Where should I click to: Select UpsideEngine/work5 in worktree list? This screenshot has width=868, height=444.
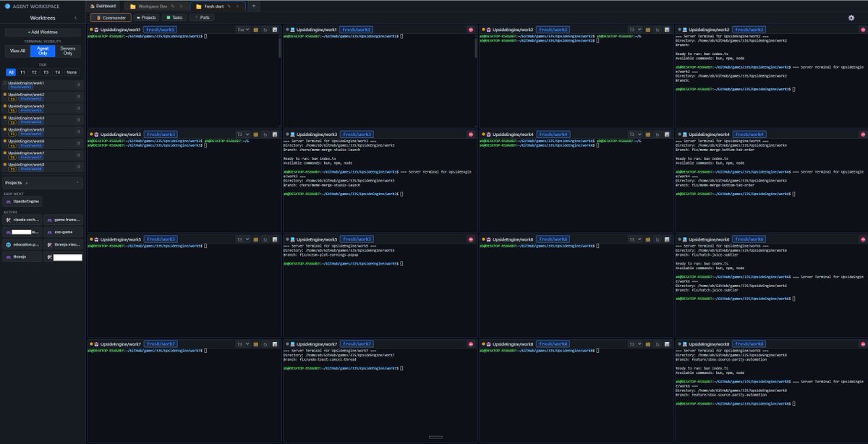tap(43, 132)
